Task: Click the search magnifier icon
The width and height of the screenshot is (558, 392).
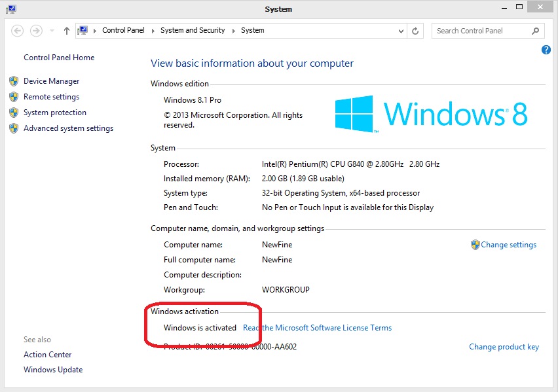Action: coord(535,31)
